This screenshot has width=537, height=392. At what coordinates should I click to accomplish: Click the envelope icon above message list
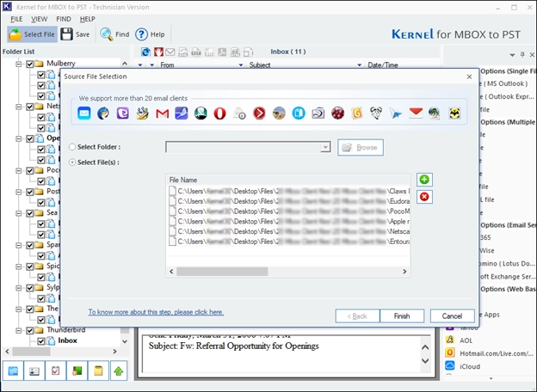click(170, 52)
